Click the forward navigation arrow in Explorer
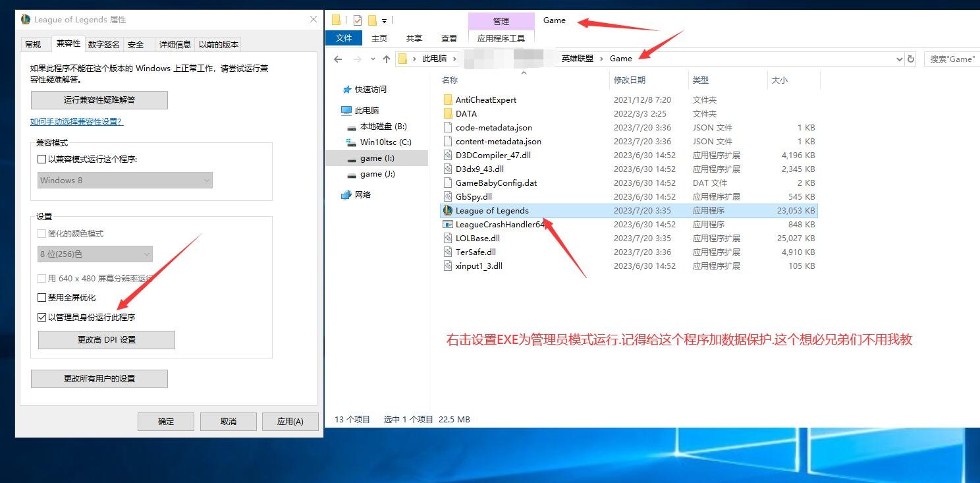This screenshot has height=483, width=980. 358,59
